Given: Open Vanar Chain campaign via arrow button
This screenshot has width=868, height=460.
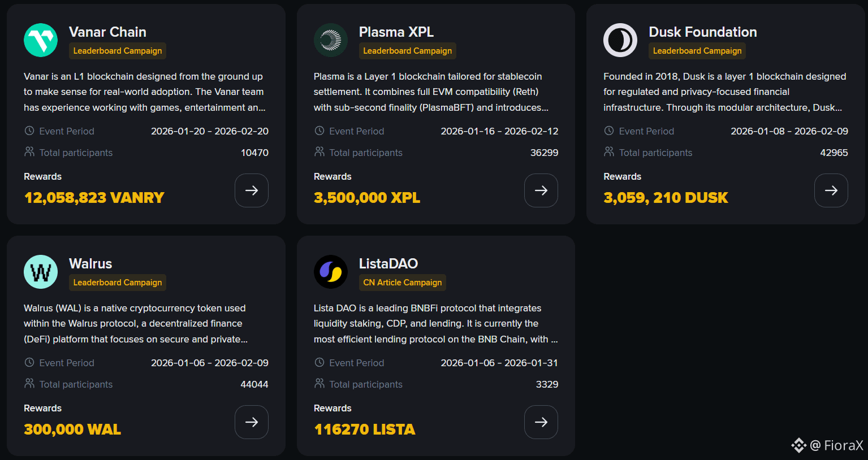Looking at the screenshot, I should tap(252, 190).
